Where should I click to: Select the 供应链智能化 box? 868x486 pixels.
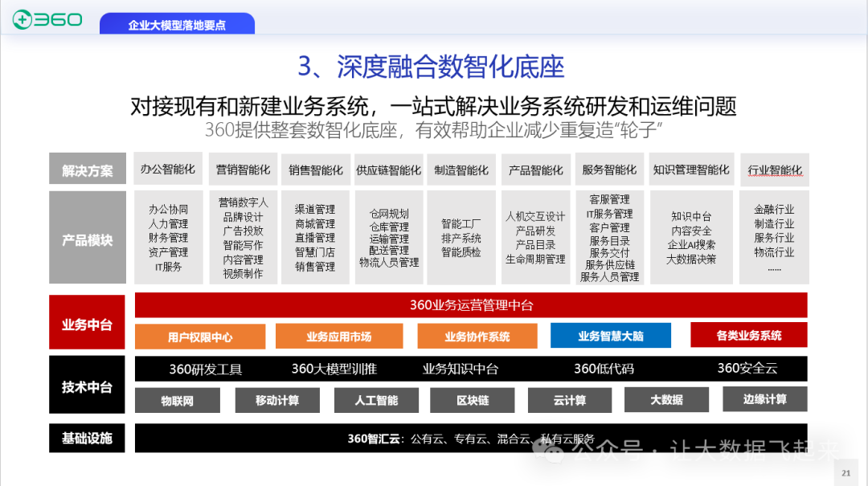(x=389, y=169)
